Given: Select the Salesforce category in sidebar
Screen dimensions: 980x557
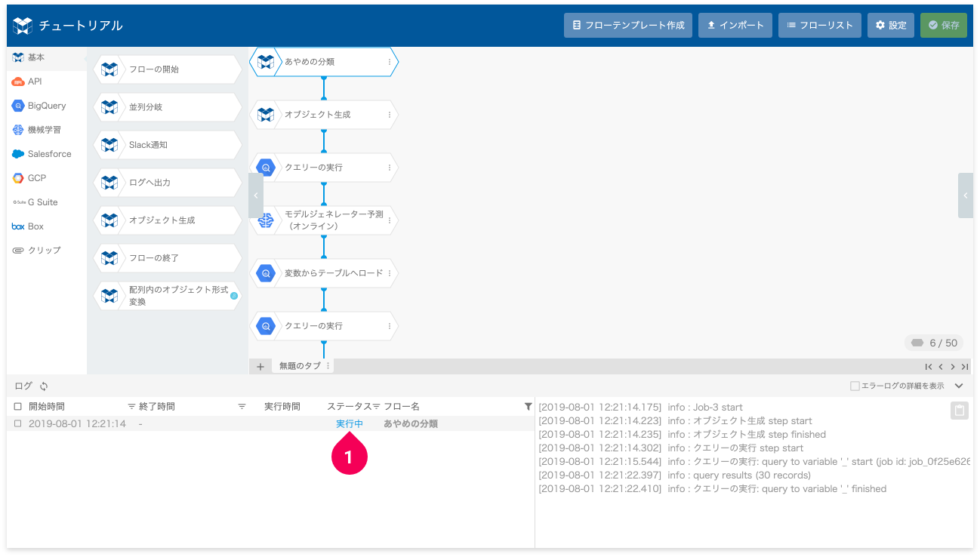Looking at the screenshot, I should [x=47, y=154].
